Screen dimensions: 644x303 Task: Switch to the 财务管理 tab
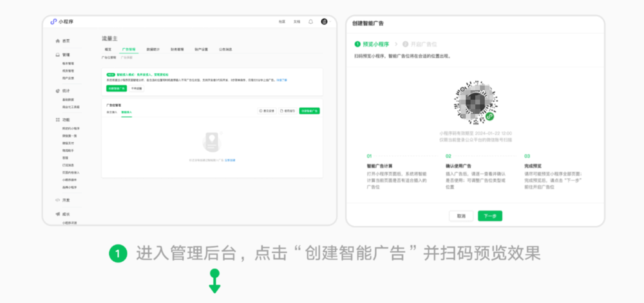177,49
